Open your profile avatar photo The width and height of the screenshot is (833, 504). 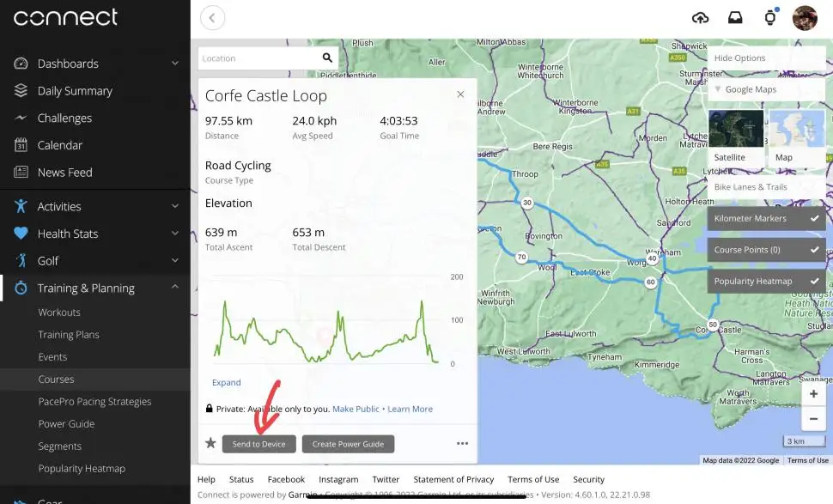[804, 17]
